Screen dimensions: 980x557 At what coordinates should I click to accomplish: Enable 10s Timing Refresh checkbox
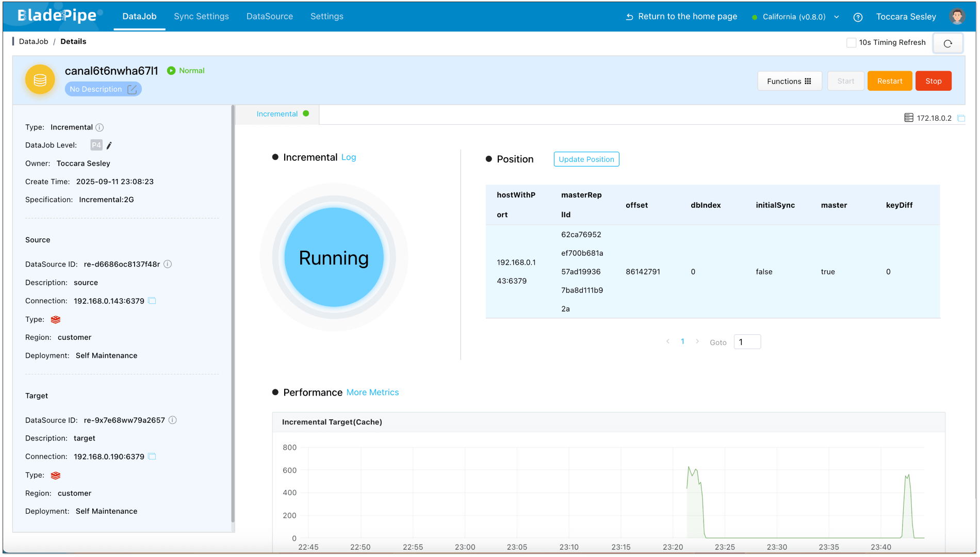851,43
